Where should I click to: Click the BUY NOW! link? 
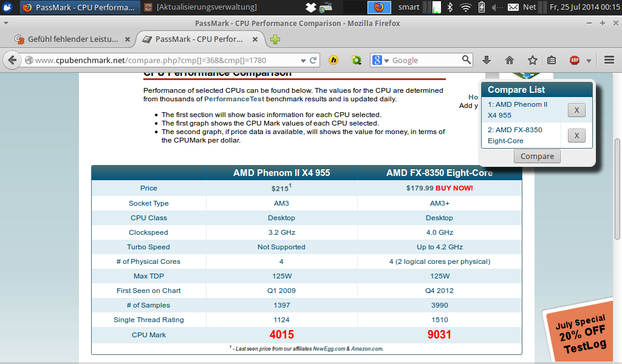tap(454, 188)
